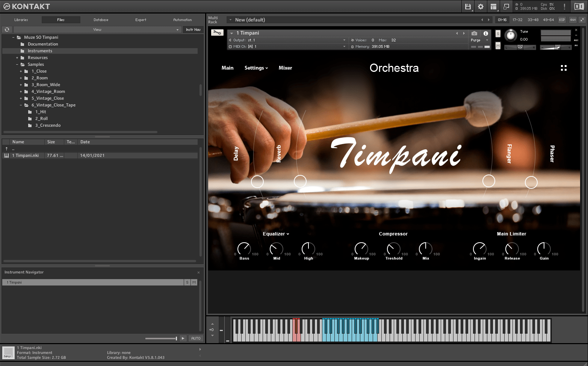Viewport: 588px width, 366px height.
Task: Toggle aux button in rack header
Action: 573,20
